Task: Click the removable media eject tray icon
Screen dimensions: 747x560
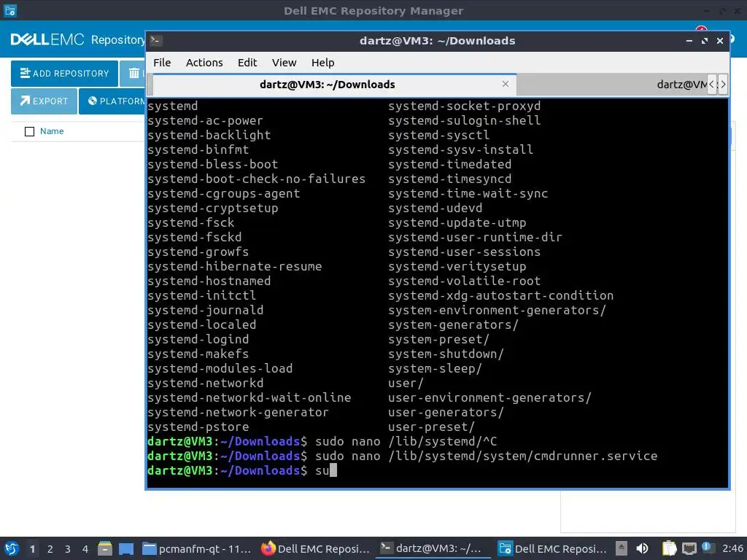Action: 622,548
